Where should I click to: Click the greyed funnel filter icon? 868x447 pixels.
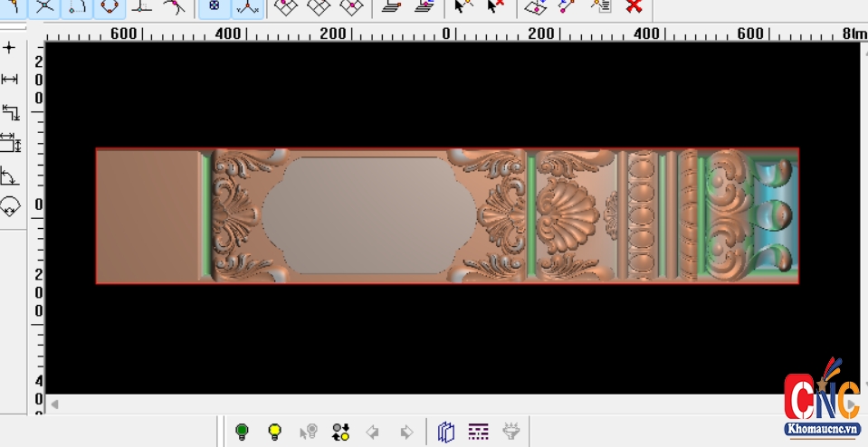pyautogui.click(x=511, y=432)
